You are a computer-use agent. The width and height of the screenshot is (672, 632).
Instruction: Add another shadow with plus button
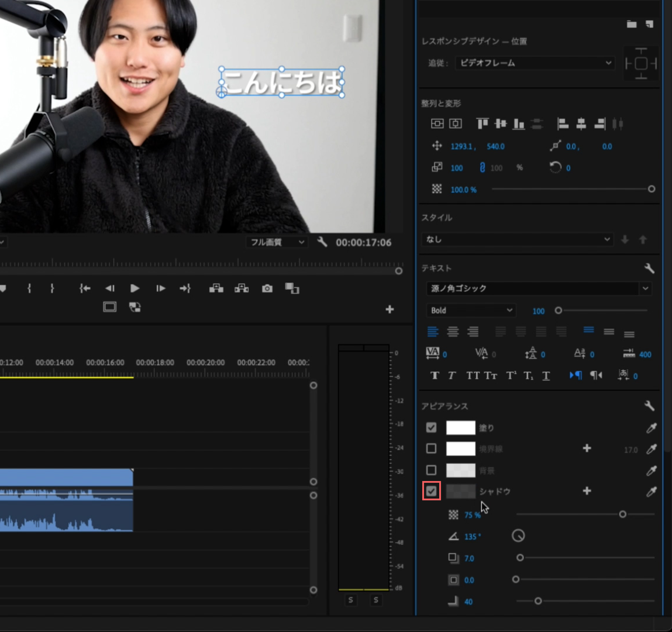coord(587,491)
